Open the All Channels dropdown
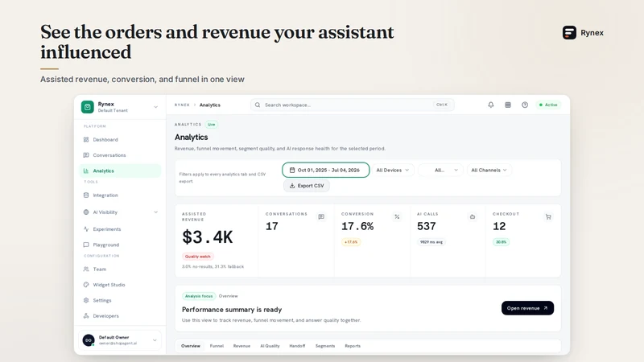The height and width of the screenshot is (362, 644). [x=489, y=170]
